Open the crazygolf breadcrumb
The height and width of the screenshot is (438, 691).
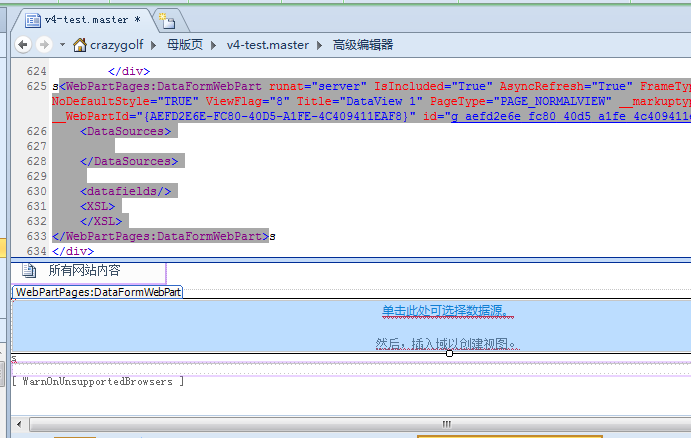116,45
